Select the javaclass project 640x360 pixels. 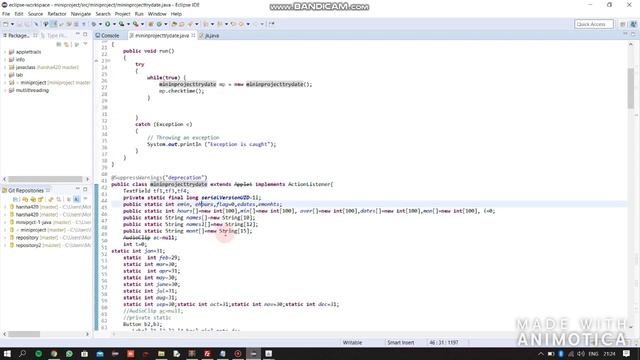(x=43, y=67)
